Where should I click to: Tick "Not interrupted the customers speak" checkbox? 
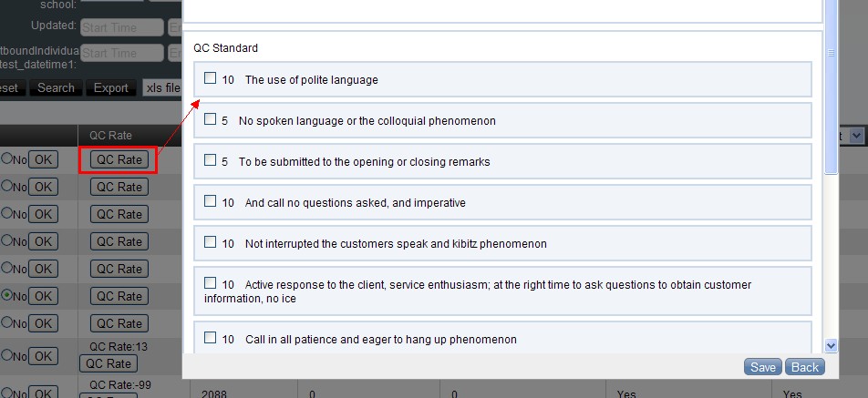click(211, 242)
